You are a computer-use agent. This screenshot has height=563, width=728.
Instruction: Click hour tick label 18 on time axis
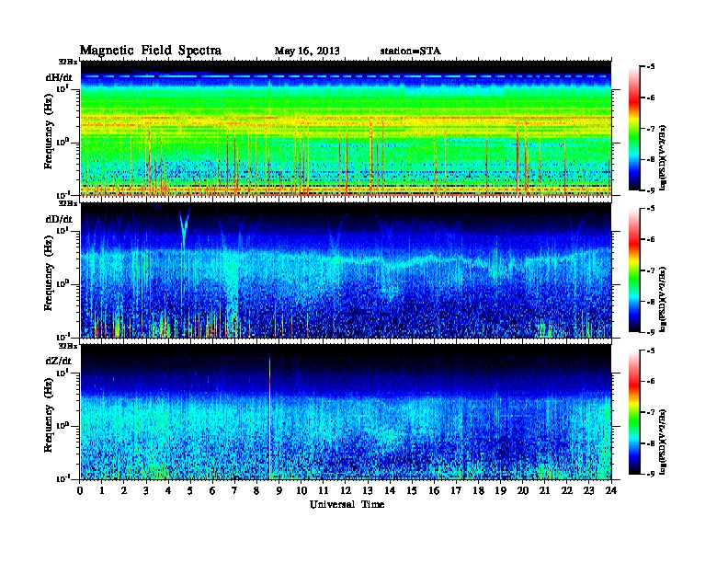pyautogui.click(x=478, y=490)
